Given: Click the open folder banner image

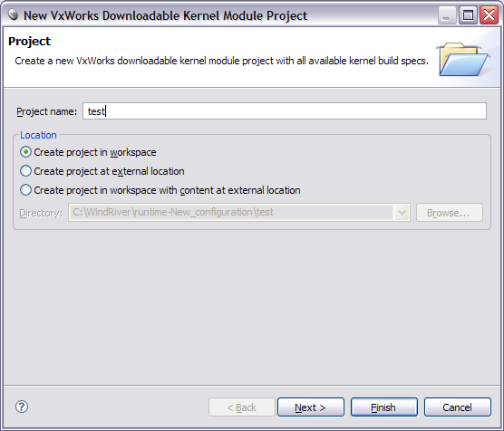Looking at the screenshot, I should 463,59.
